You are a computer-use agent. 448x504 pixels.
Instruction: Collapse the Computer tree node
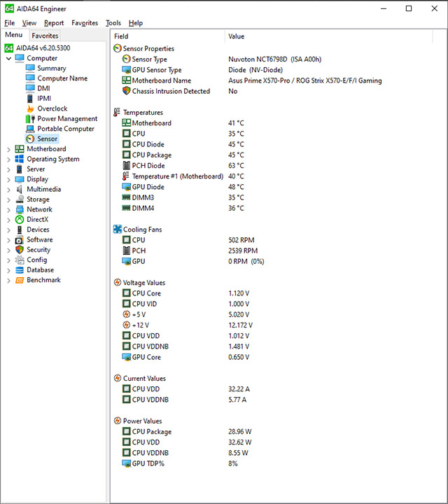click(x=8, y=59)
